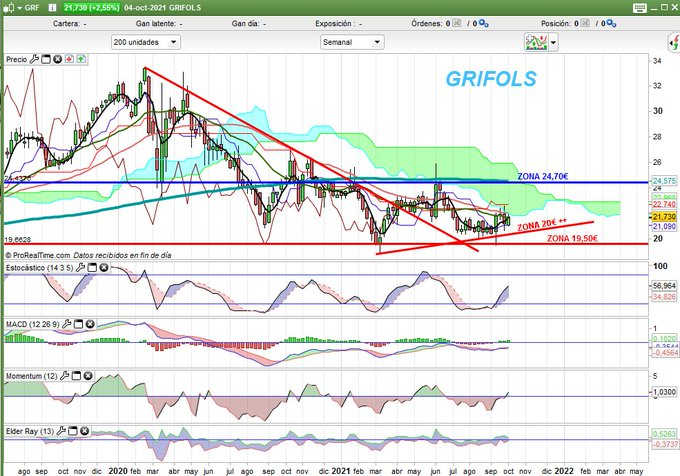
Task: Click the GRF ticker symbol
Action: pyautogui.click(x=32, y=7)
